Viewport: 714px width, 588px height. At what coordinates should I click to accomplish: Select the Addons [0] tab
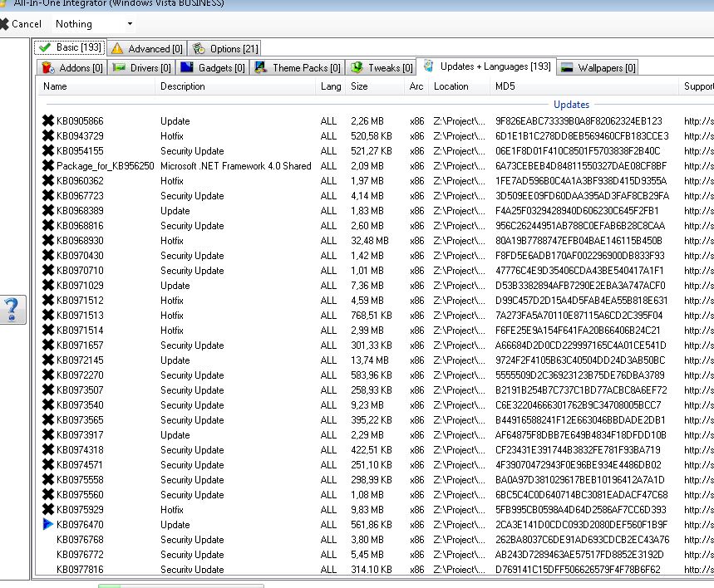click(x=72, y=68)
